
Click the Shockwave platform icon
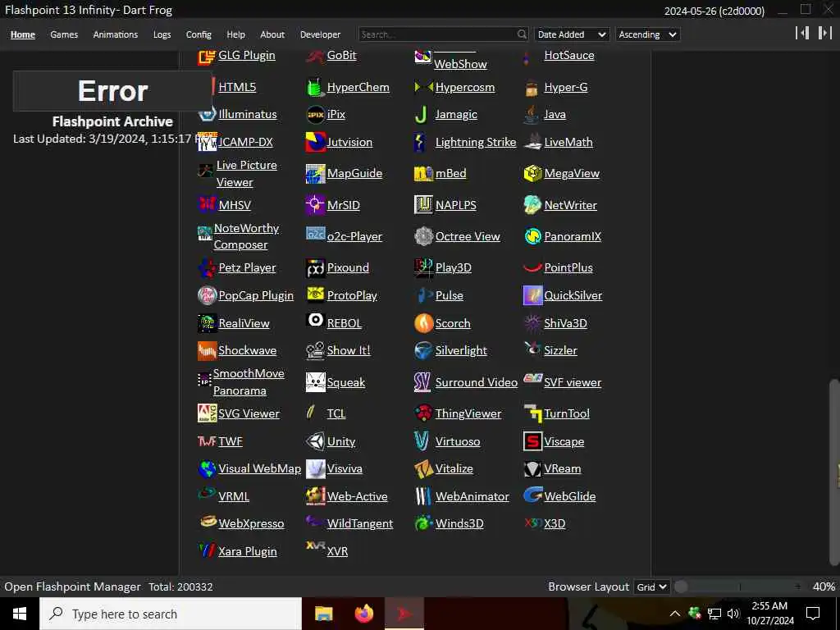pos(207,351)
